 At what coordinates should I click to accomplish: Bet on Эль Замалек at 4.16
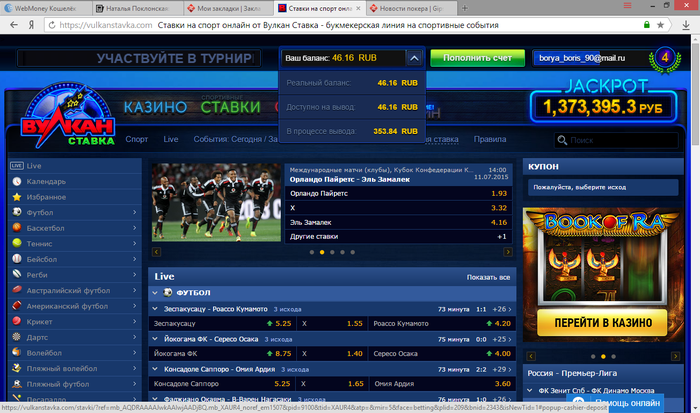point(398,222)
